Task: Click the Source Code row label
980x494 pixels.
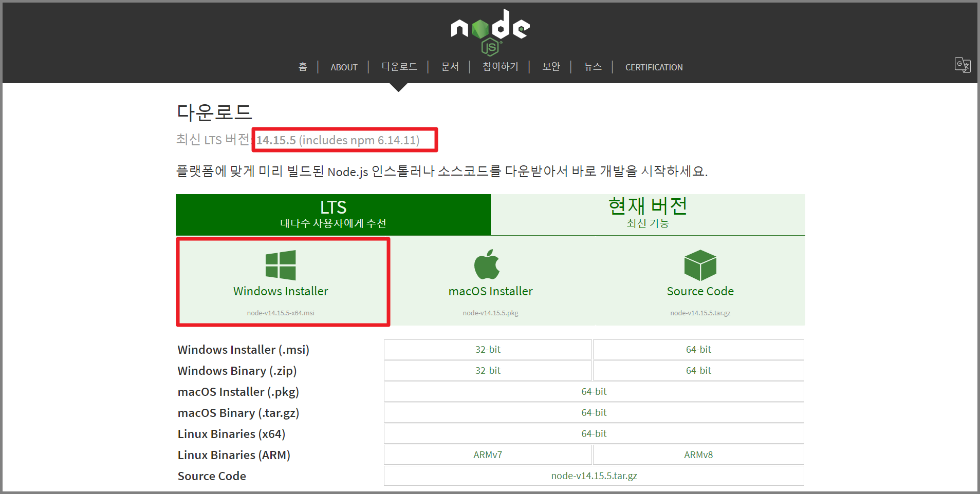Action: [212, 476]
